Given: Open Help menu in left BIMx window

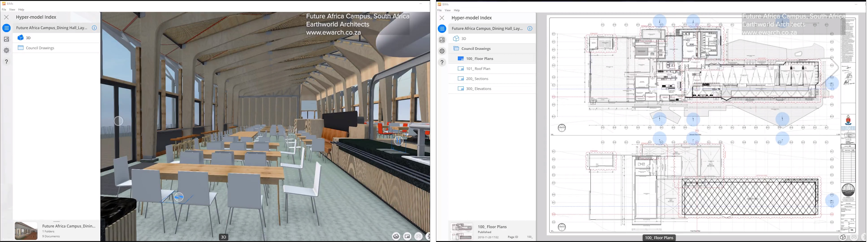Looking at the screenshot, I should [21, 9].
